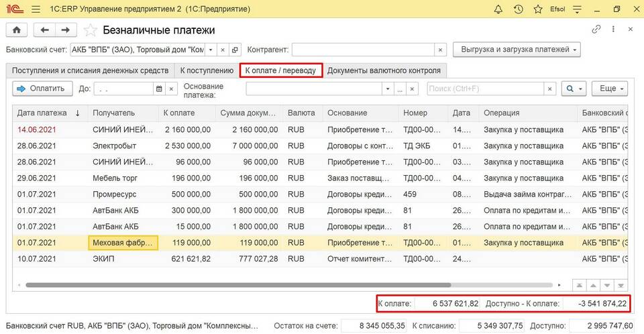644x334 pixels.
Task: Click the Основание column header
Action: pyautogui.click(x=360, y=113)
